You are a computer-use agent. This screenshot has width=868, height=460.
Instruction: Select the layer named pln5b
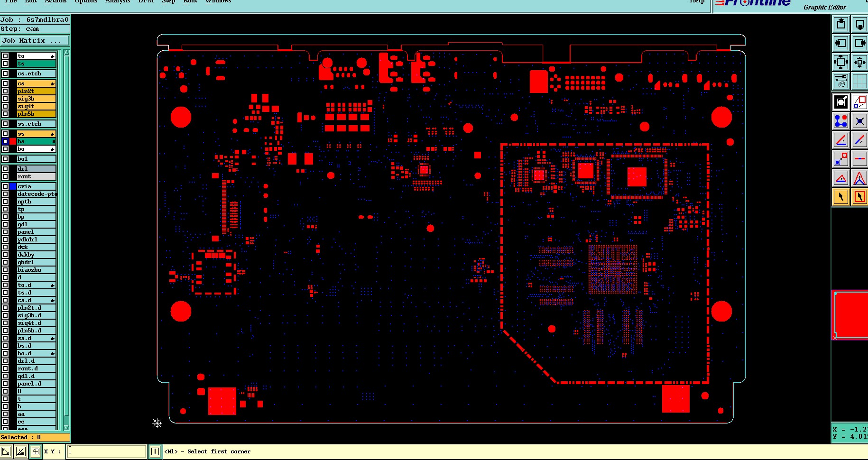(x=37, y=114)
